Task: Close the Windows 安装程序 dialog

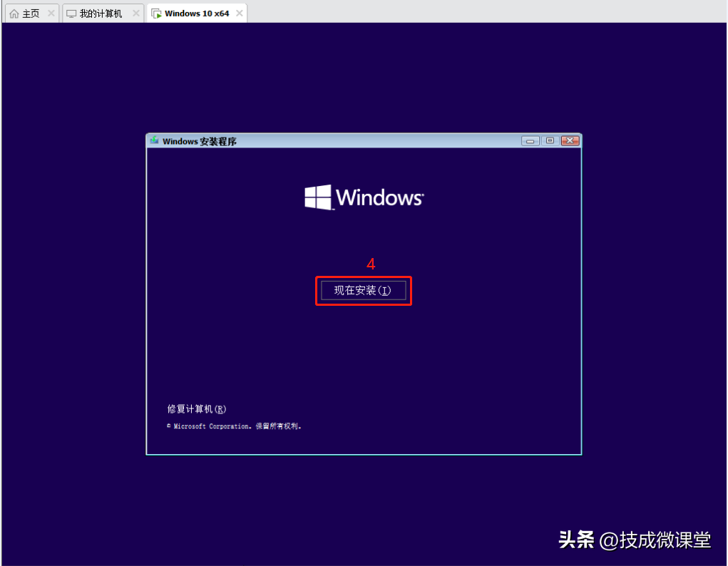Action: 570,141
